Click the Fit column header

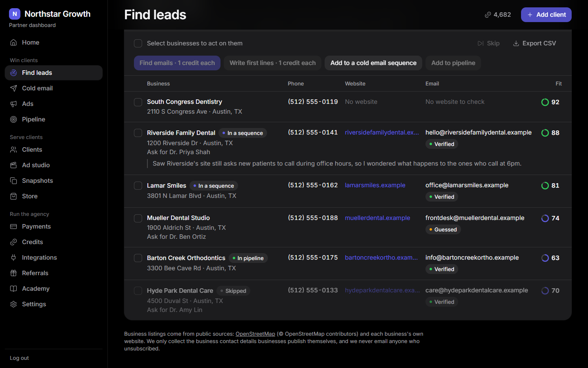[559, 83]
